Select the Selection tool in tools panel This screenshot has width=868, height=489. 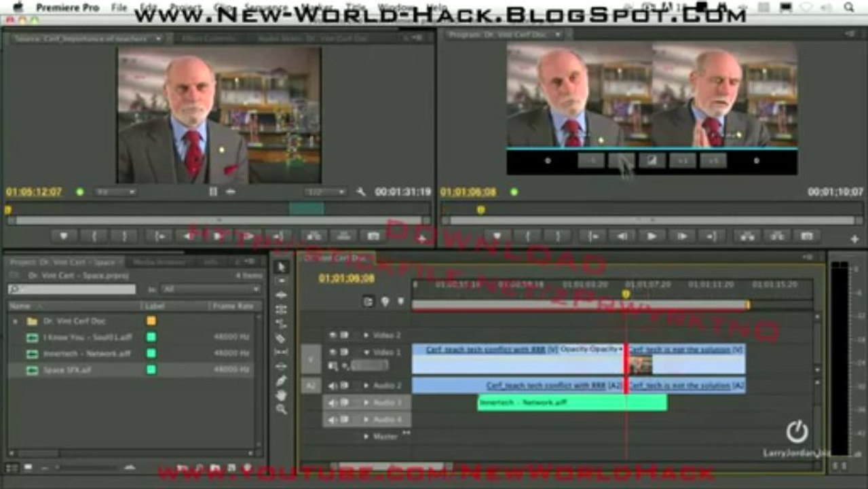click(x=282, y=267)
